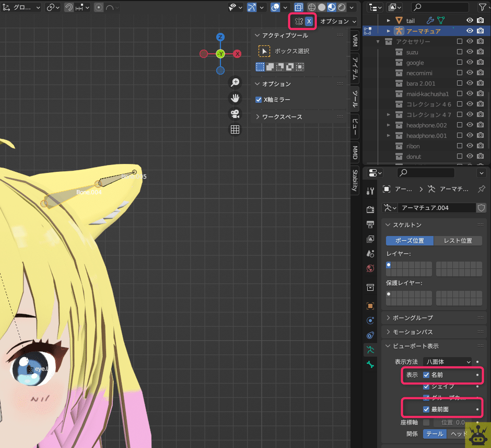Toggle viewport overlays circle icon
Screen dimensions: 491x448
pos(275,7)
